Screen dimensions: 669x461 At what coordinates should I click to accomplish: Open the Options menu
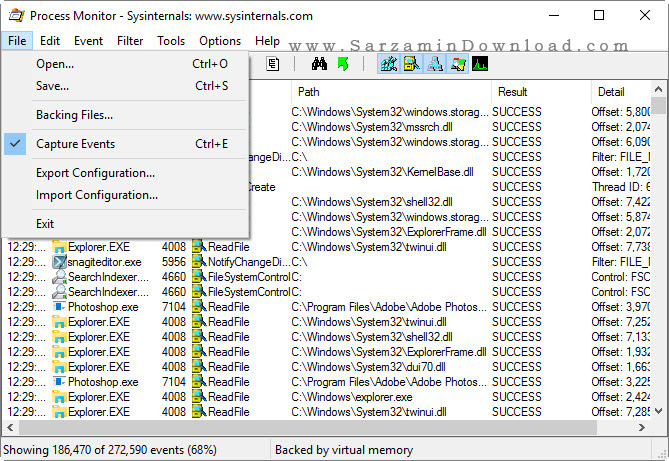click(220, 41)
